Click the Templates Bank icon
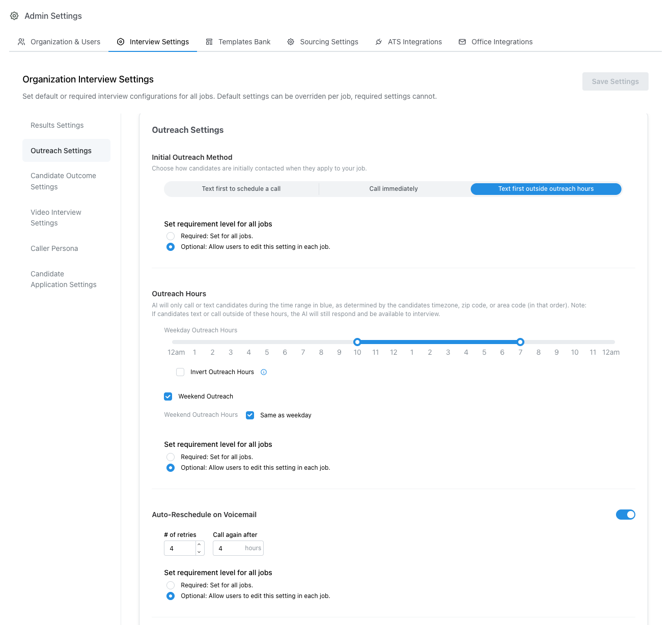Image resolution: width=672 pixels, height=625 pixels. (x=209, y=42)
